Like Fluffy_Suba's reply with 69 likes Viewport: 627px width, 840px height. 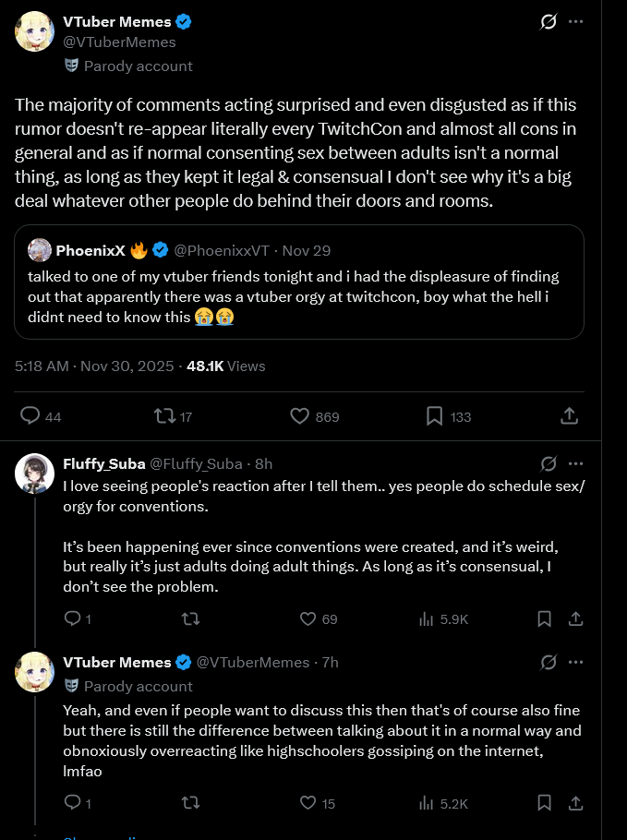point(309,618)
